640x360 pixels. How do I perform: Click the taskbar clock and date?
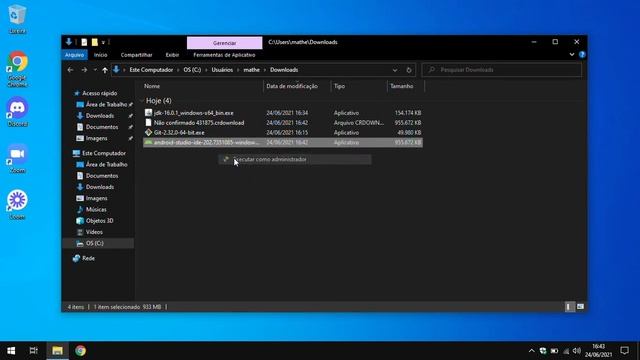(598, 351)
